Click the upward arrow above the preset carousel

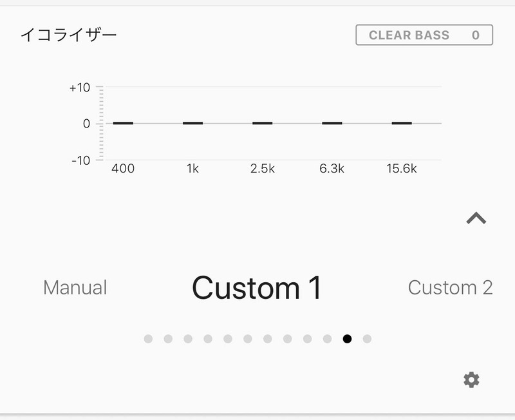point(475,219)
